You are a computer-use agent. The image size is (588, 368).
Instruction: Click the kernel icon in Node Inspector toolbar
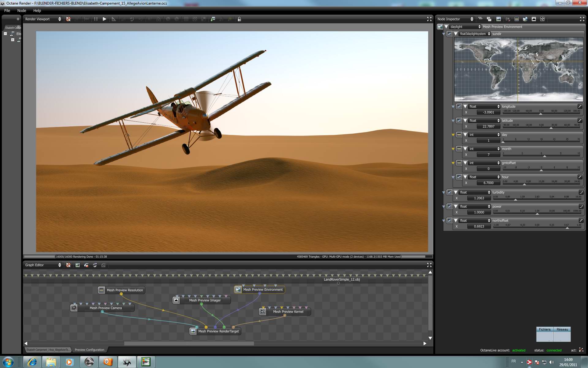(x=542, y=19)
